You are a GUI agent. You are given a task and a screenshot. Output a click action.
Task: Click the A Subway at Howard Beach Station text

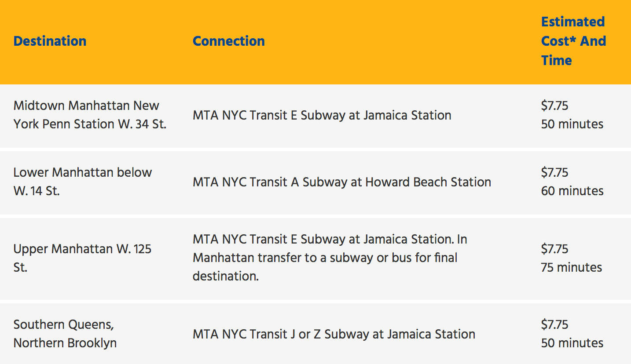[x=341, y=182]
